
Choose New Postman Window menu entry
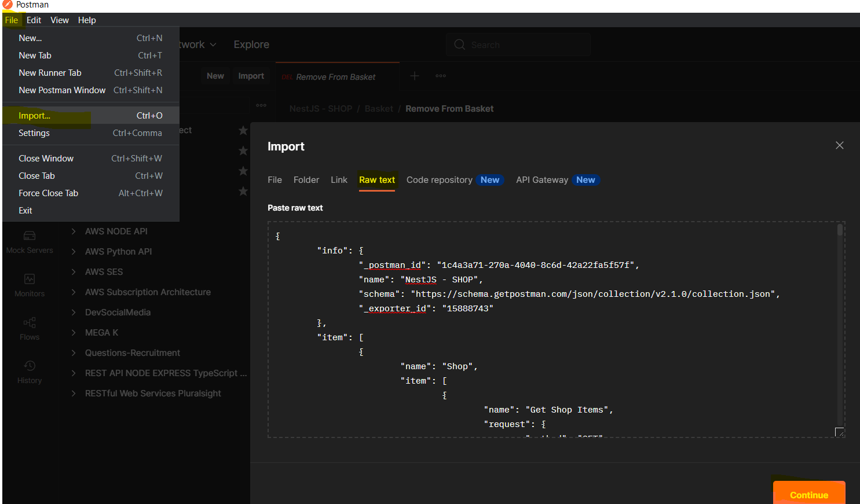pyautogui.click(x=91, y=90)
